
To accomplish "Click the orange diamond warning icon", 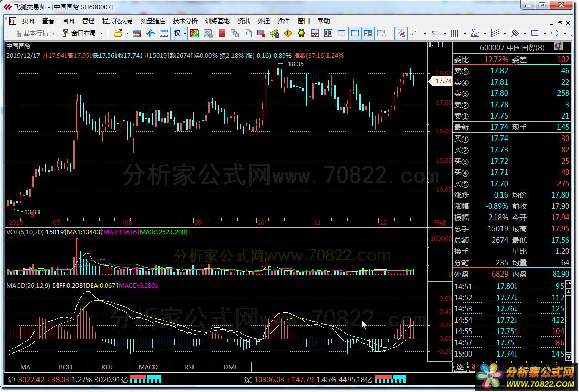I will point(288,33).
